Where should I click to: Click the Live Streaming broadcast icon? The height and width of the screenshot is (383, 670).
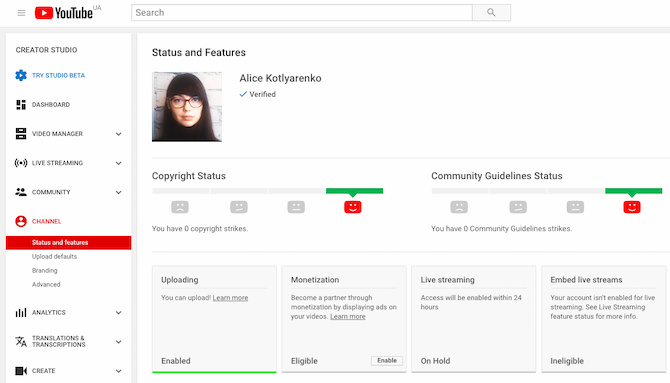(21, 163)
